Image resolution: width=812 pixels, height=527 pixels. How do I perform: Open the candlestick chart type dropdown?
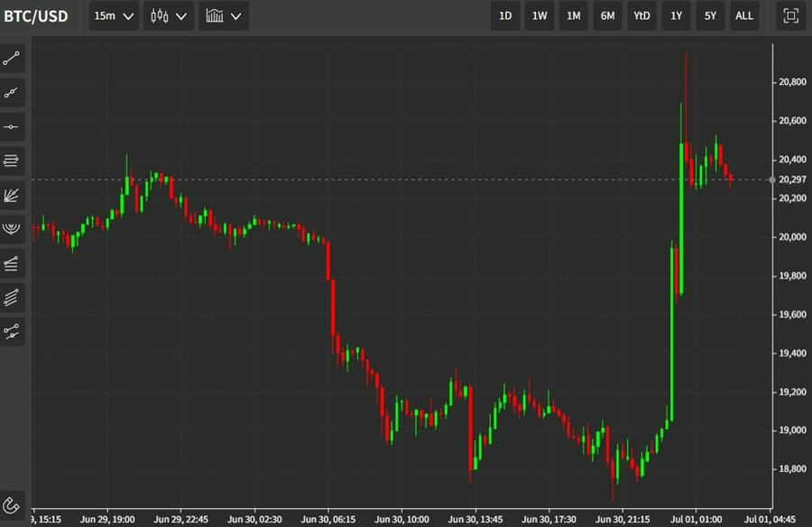(169, 15)
